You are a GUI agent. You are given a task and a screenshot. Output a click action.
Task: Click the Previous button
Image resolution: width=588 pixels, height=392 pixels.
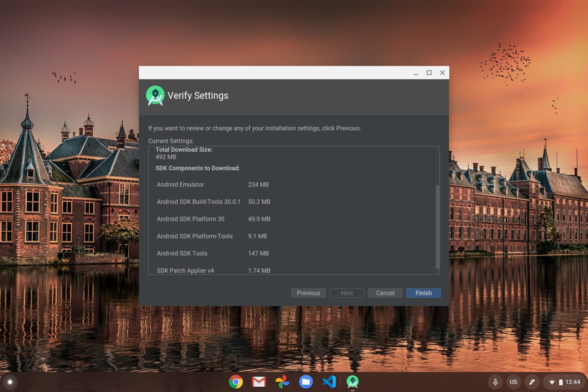(x=309, y=293)
